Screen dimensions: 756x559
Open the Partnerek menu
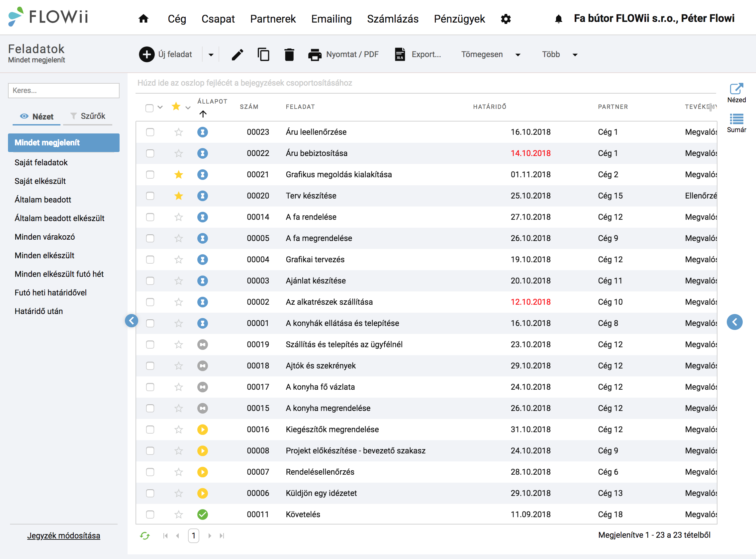tap(273, 19)
